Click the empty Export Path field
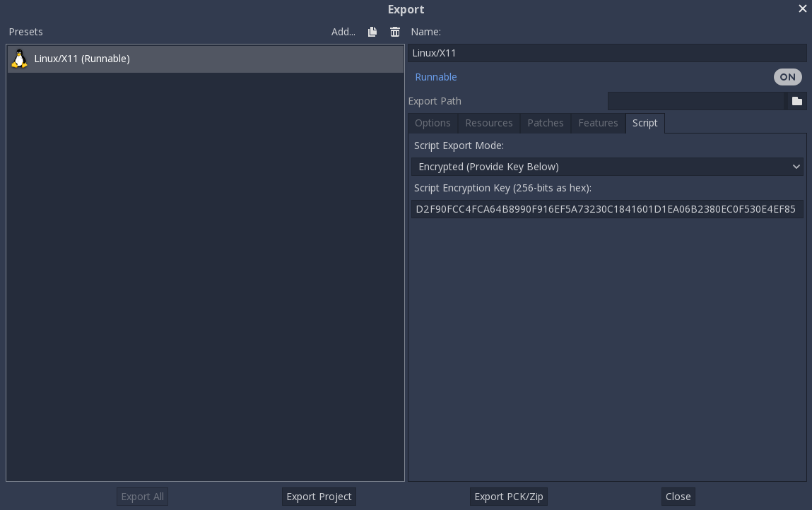 [x=696, y=101]
